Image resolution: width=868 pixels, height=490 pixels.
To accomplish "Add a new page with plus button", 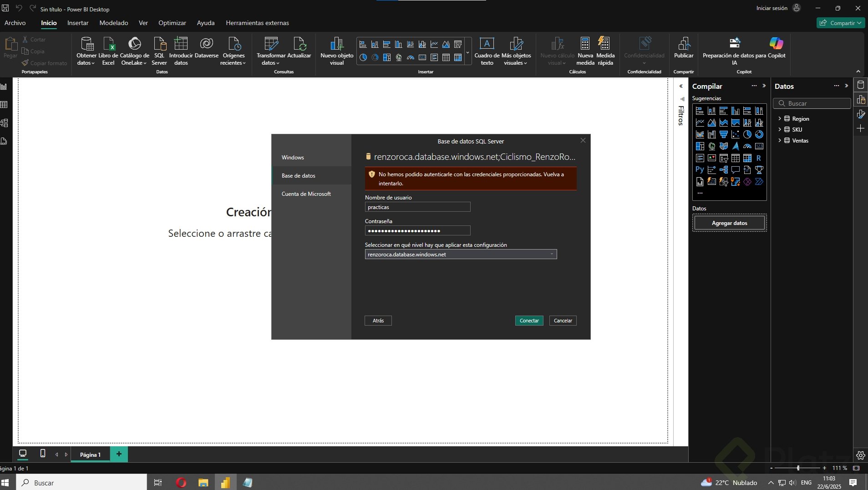I will pos(119,454).
